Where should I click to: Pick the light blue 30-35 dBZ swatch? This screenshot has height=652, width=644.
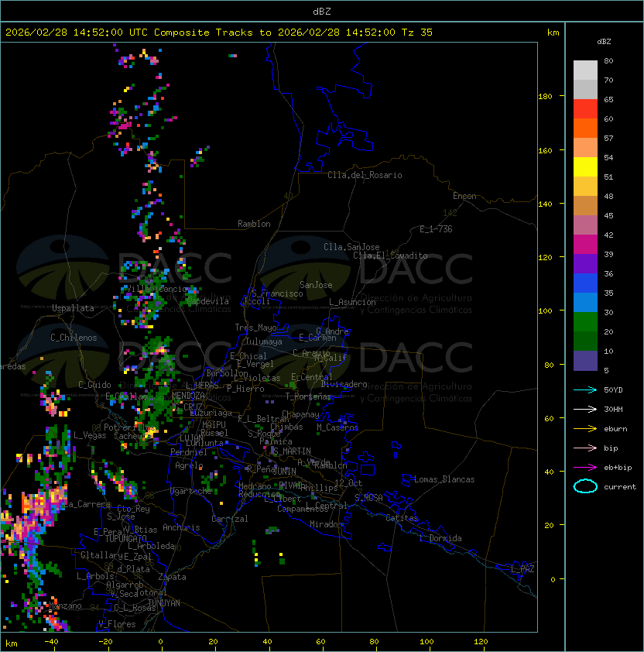coord(585,302)
